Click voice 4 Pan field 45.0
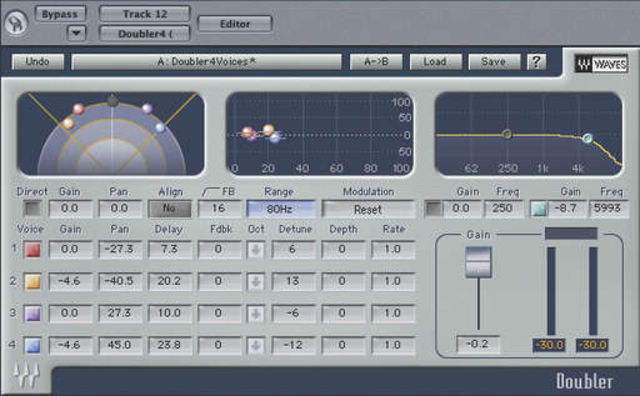Viewport: 640px width, 396px height. point(120,345)
